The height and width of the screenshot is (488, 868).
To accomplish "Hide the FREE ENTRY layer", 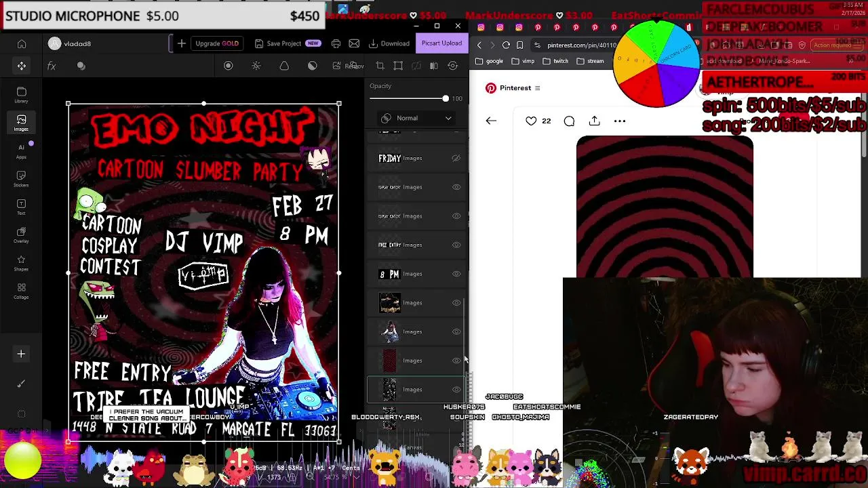I will (x=456, y=245).
